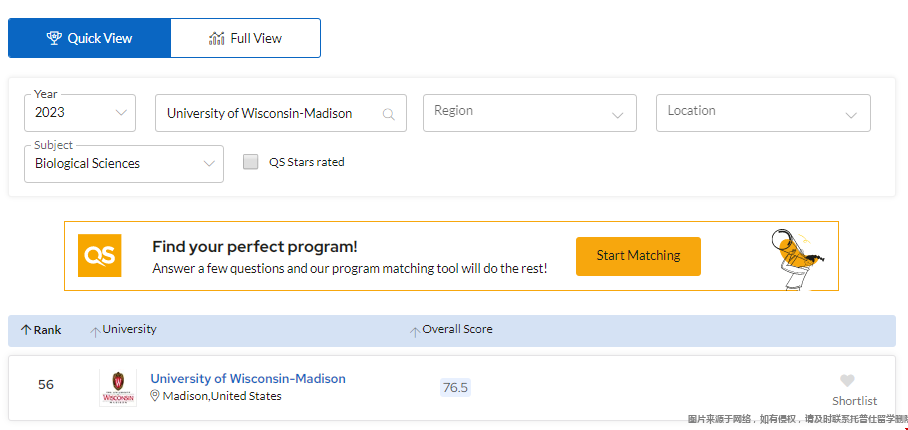Click the search magnifier icon in university field
This screenshot has height=430, width=908.
[x=389, y=114]
